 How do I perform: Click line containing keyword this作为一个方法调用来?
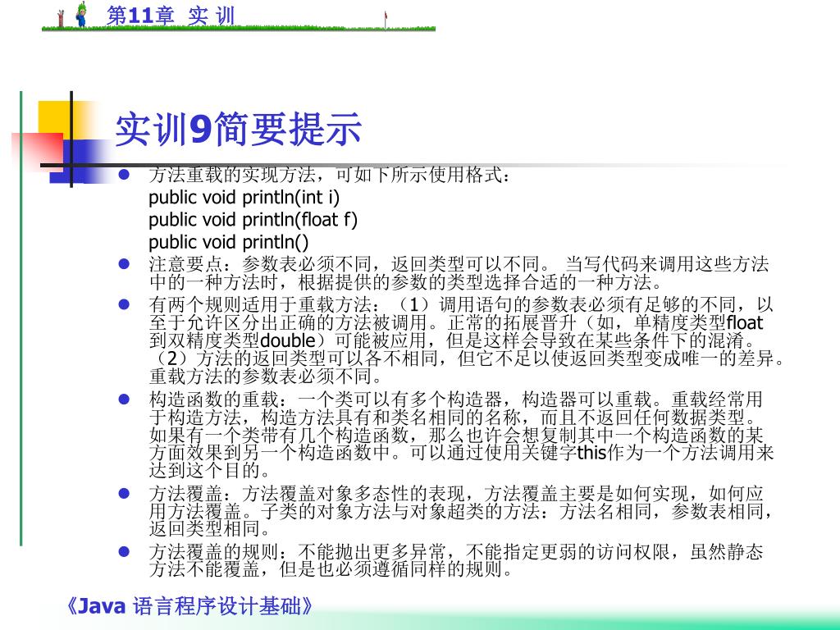[x=461, y=453]
